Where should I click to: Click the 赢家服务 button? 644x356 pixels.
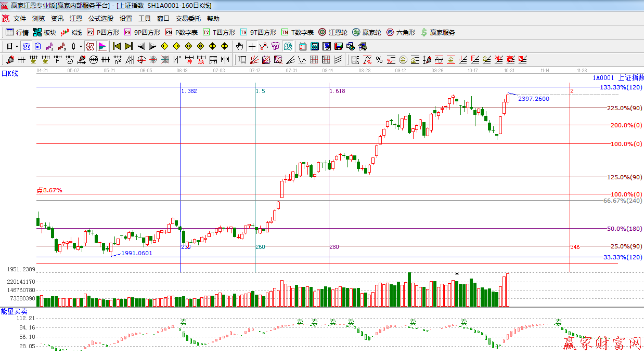437,32
